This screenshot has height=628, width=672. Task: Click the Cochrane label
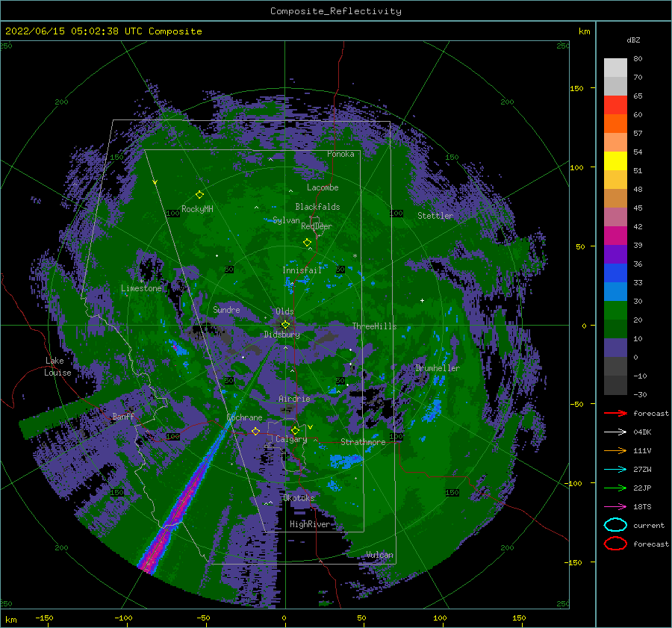click(x=244, y=417)
